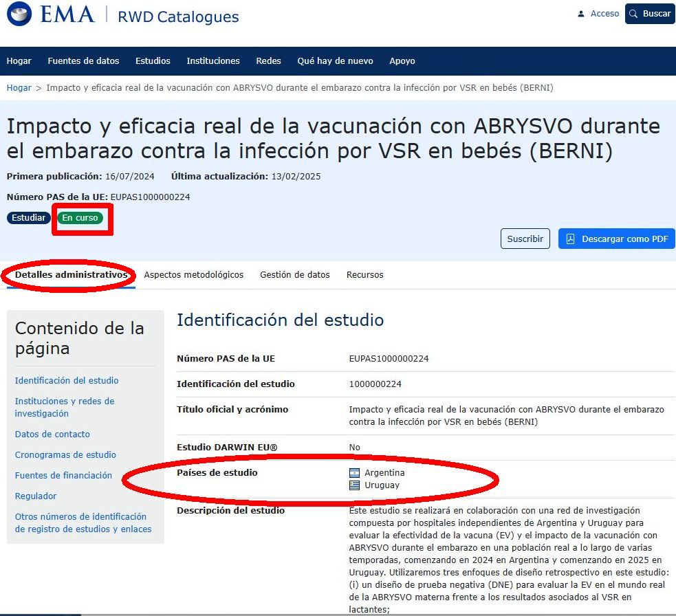The height and width of the screenshot is (616, 676).
Task: Click the Suscribir button
Action: [x=525, y=239]
